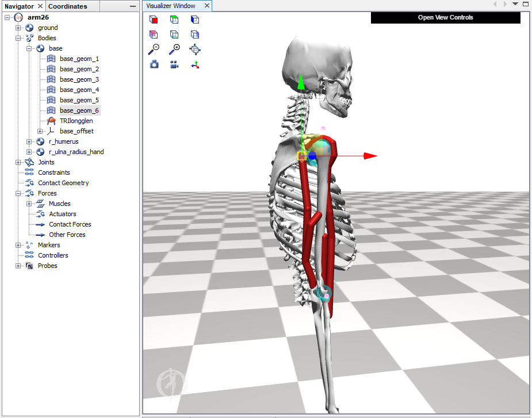Select the green-bottomed bottom view cube icon

click(174, 34)
